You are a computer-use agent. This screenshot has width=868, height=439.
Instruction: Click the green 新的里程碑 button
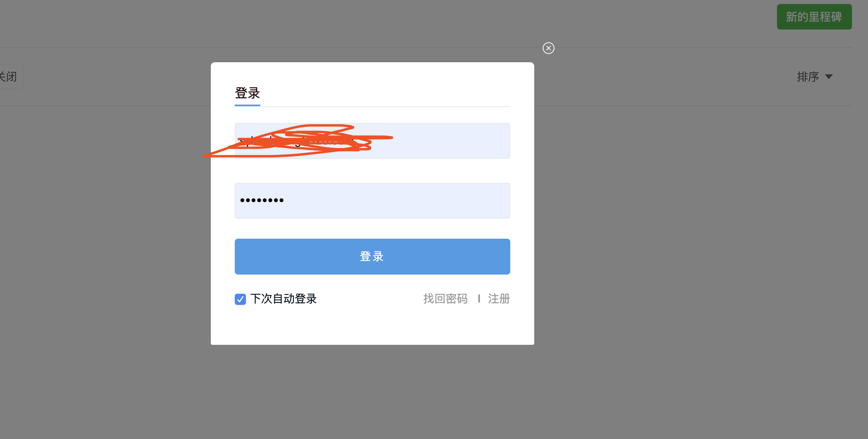pyautogui.click(x=814, y=17)
